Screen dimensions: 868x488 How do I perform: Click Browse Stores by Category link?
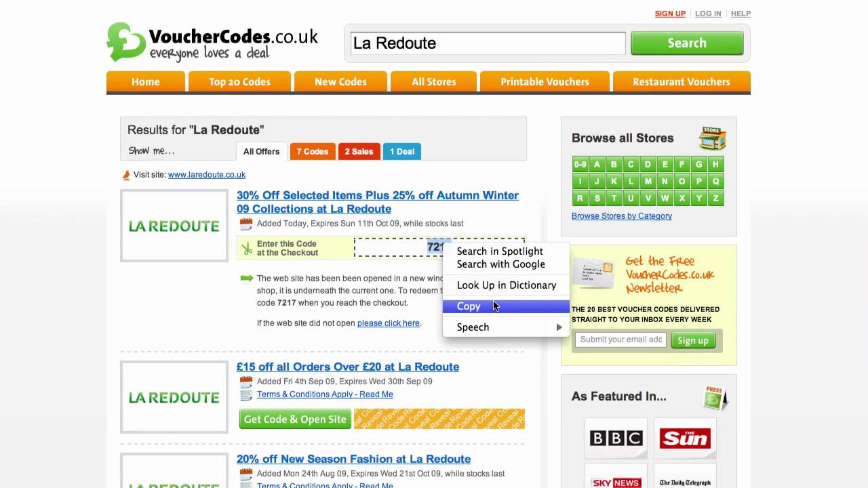click(x=622, y=216)
